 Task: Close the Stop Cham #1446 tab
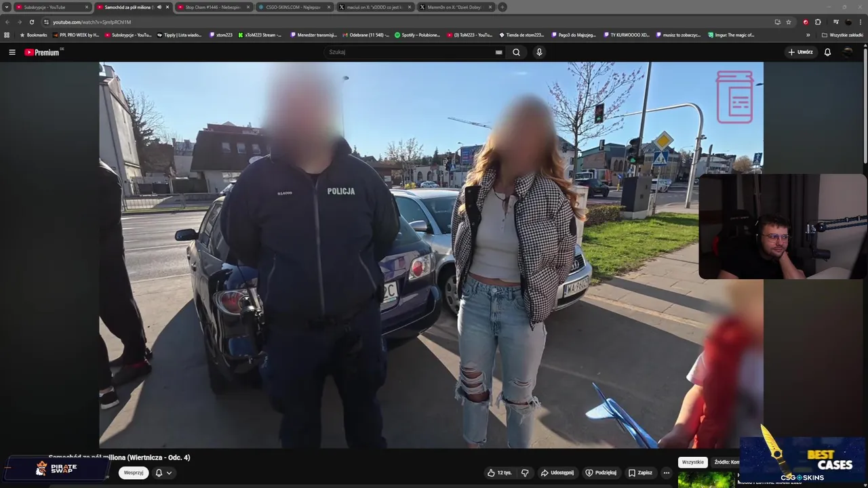[x=248, y=7]
